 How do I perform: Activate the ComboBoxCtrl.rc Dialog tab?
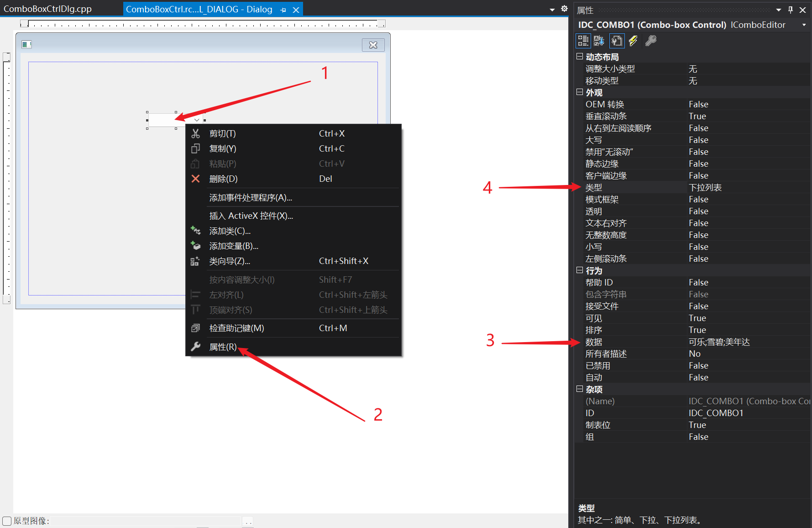199,9
